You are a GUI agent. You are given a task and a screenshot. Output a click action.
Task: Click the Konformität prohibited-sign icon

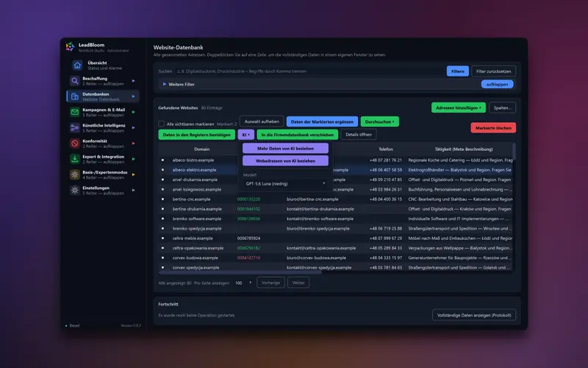[75, 143]
